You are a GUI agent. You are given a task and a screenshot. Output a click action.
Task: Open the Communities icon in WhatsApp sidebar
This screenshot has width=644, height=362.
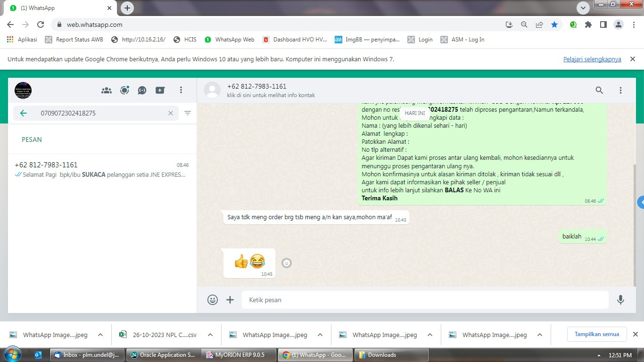click(107, 90)
